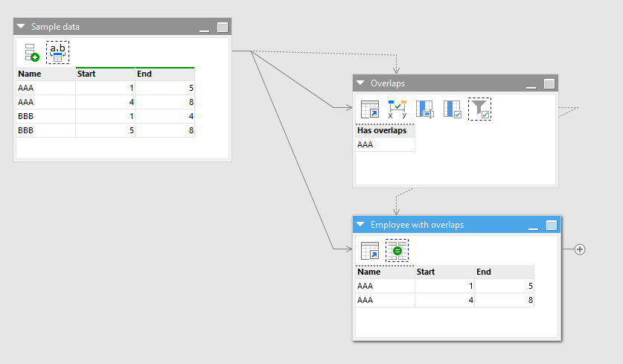This screenshot has height=364, width=623.
Task: Select the a,b split action icon
Action: click(57, 52)
